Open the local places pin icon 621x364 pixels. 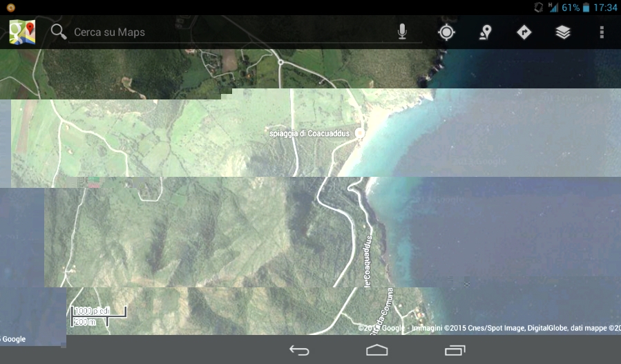click(485, 32)
